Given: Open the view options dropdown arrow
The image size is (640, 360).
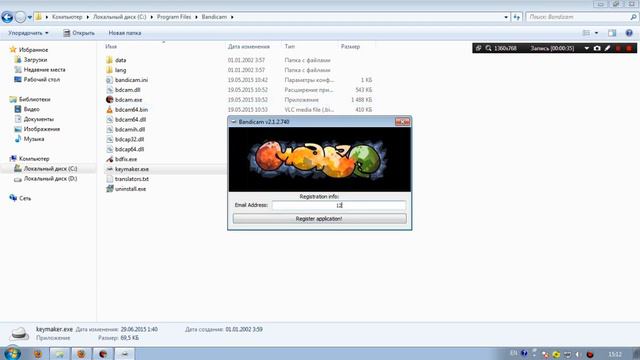Looking at the screenshot, I should 596,33.
